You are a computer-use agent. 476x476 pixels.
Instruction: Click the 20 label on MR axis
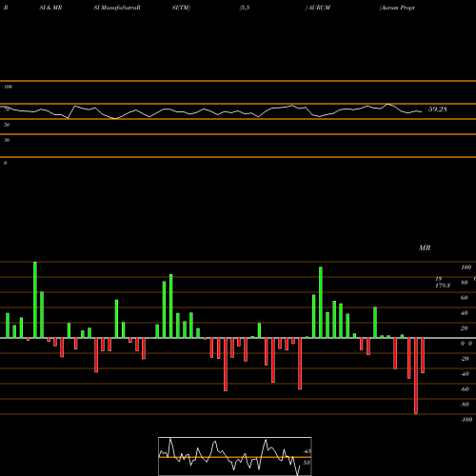click(x=464, y=328)
